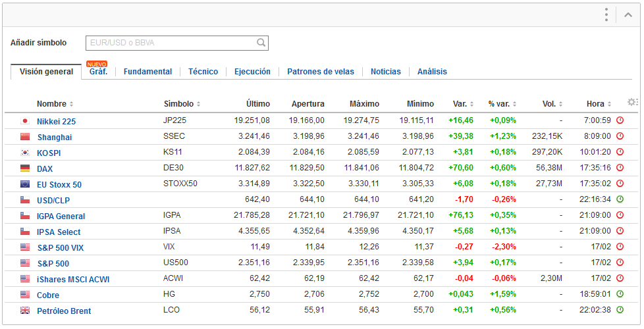Click the US flag beside Cobre
644x329 pixels.
[25, 294]
